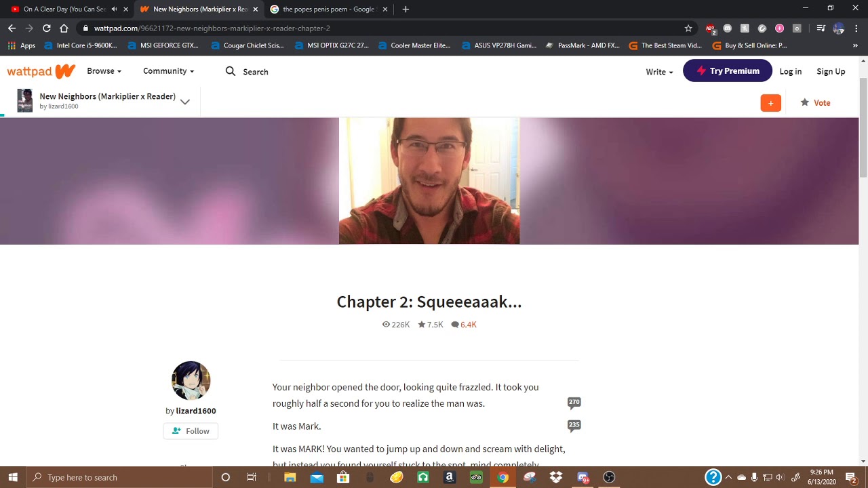Screen dimensions: 868x488
Task: Open Dropbox from the taskbar
Action: pos(556,477)
